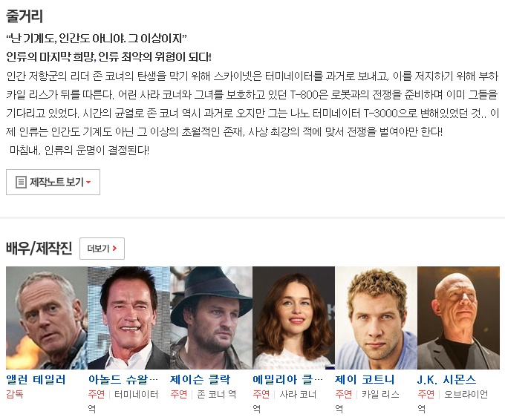Open J.K. 시몬스 photo thumbnail
The width and height of the screenshot is (505, 420).
pos(459,318)
